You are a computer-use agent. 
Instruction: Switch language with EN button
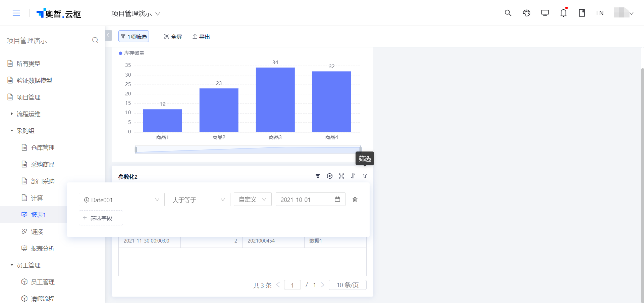point(600,13)
